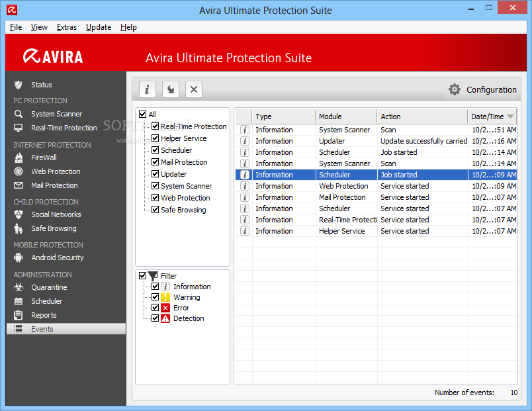Select the highlighted Scheduler Job started row
The image size is (532, 411).
[x=376, y=175]
